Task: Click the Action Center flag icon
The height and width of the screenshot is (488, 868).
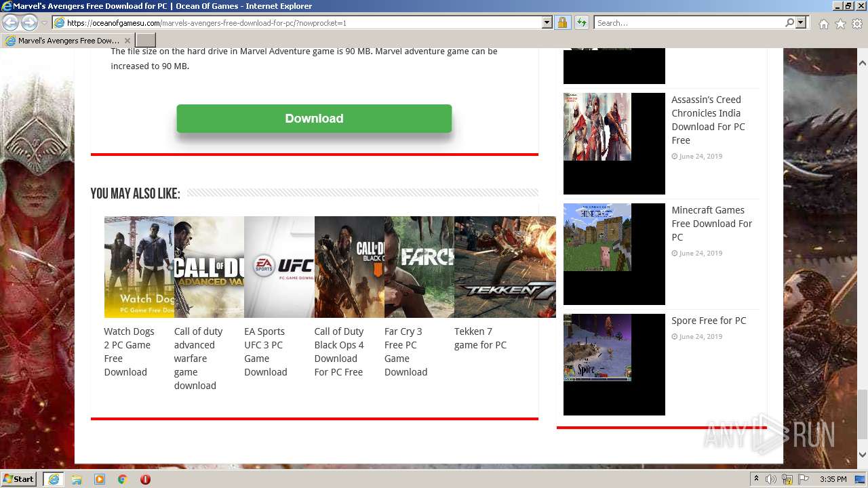Action: [x=804, y=479]
